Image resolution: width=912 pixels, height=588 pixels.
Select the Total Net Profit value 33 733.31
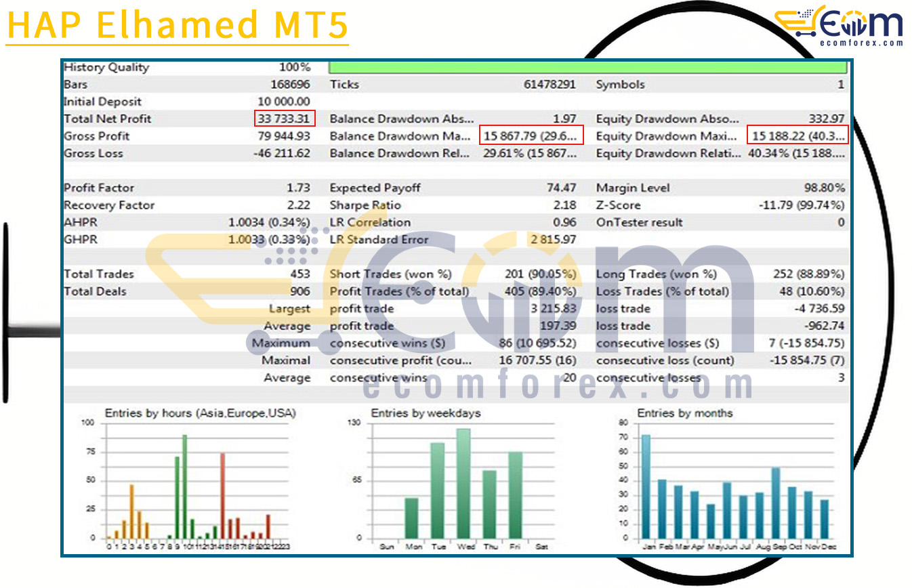point(285,119)
